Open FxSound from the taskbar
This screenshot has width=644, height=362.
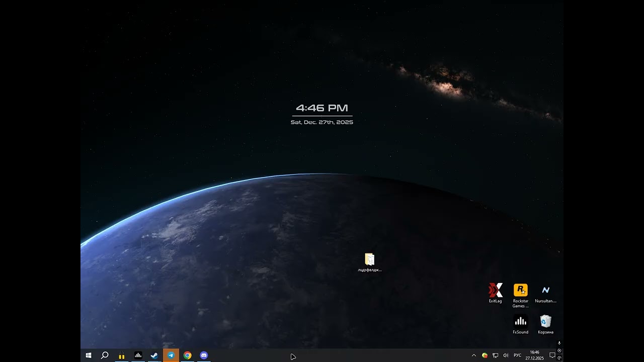pos(138,355)
